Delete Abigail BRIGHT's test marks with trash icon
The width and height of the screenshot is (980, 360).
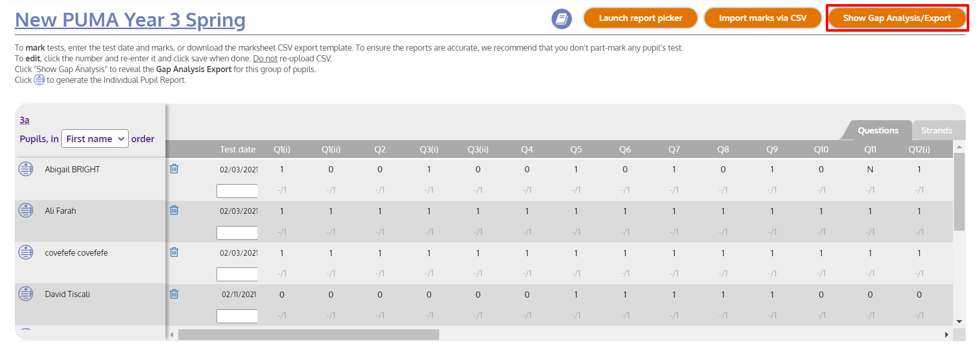pyautogui.click(x=174, y=169)
